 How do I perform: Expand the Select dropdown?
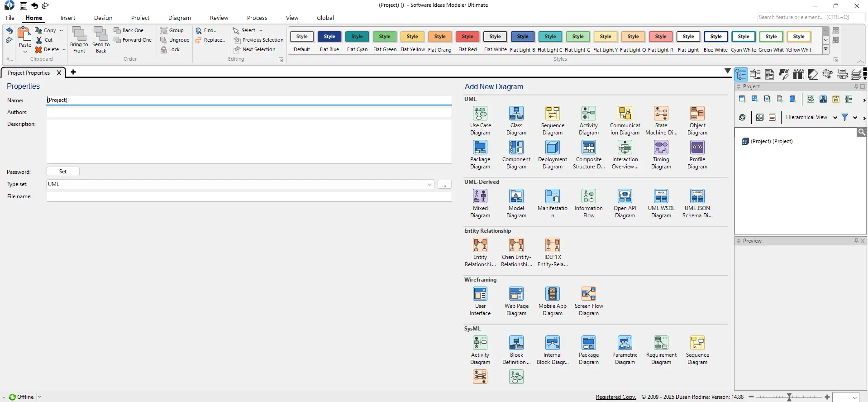261,30
